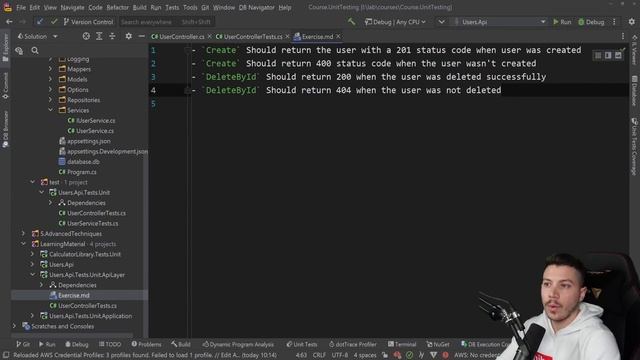Expand the 5.AdvancedTechniques folder
This screenshot has width=640, height=360.
[24, 233]
